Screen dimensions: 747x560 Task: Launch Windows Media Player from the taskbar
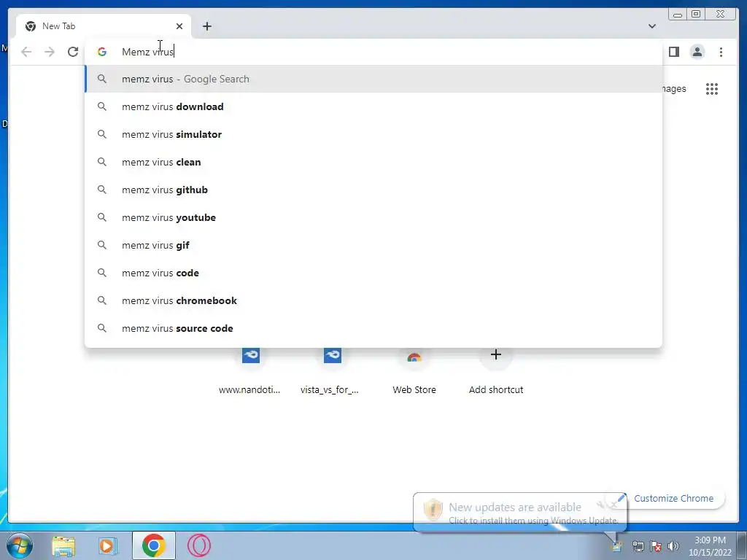pos(108,545)
